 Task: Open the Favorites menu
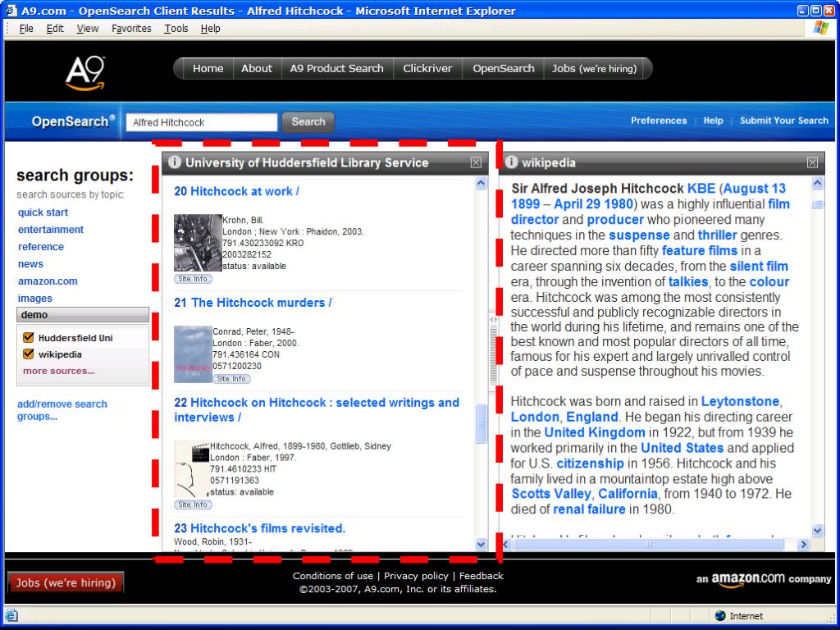(131, 29)
